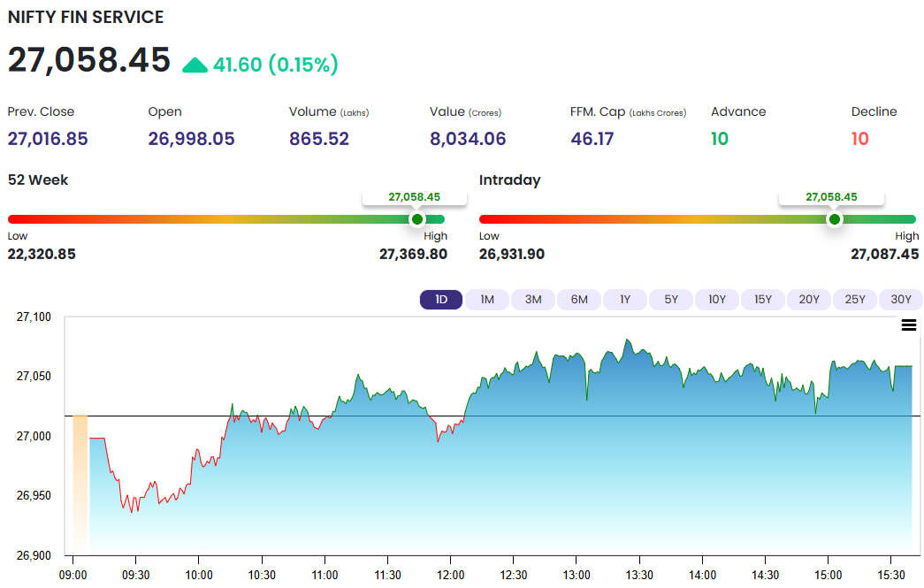Click the 26,900 y-axis label

click(x=34, y=555)
